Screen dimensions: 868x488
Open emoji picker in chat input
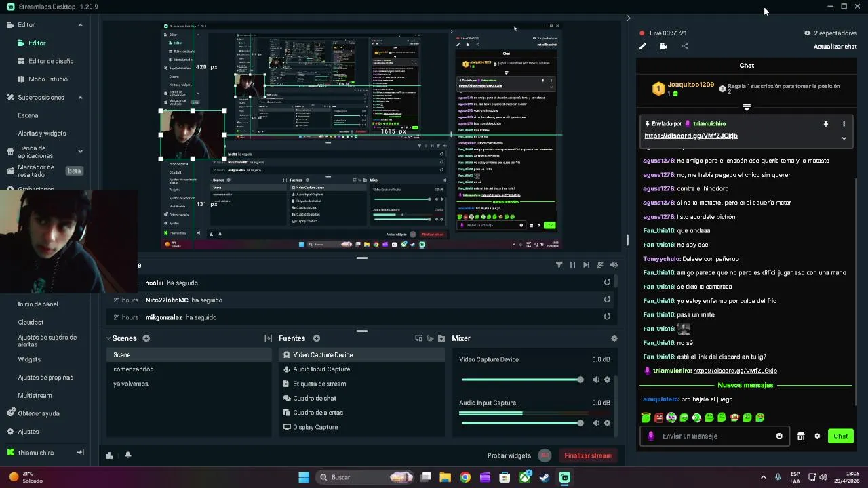(x=779, y=436)
